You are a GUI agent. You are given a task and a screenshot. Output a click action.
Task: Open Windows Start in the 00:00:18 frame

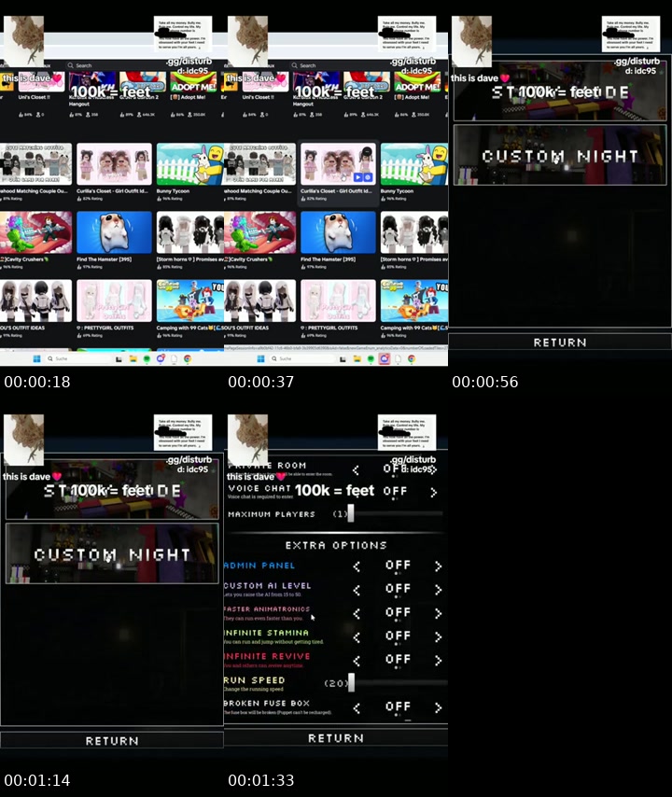point(36,359)
